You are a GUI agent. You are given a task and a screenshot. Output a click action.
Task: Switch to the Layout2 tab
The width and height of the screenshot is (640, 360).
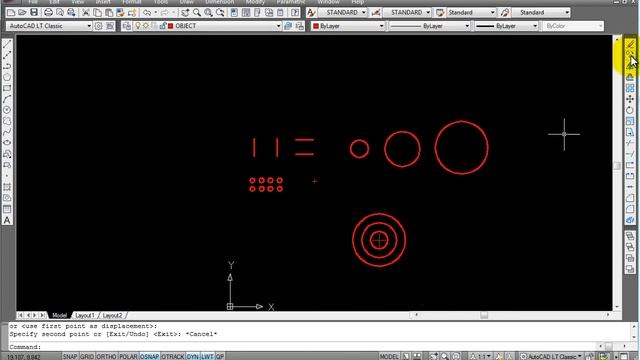click(x=112, y=316)
